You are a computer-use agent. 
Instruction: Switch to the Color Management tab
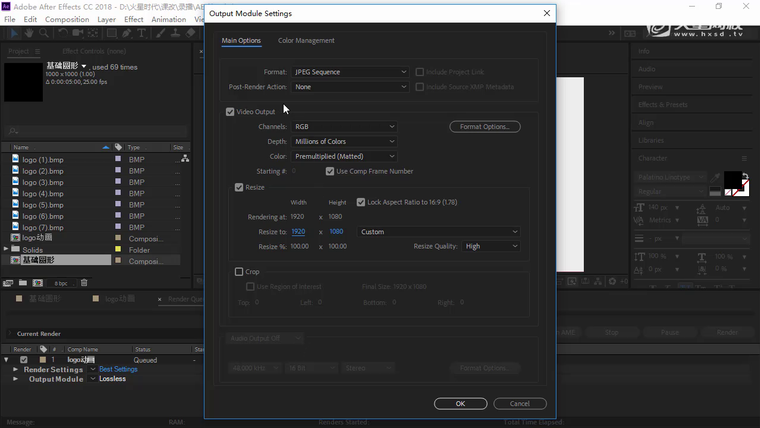click(x=306, y=41)
